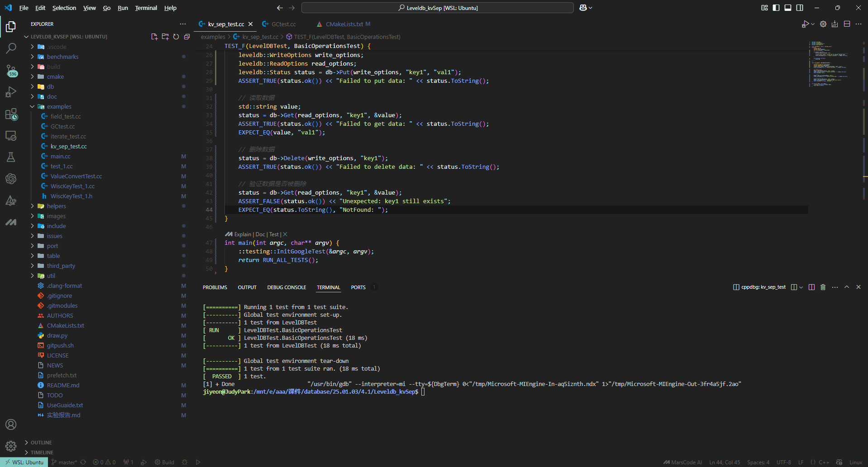Image resolution: width=868 pixels, height=467 pixels.
Task: Go back with the navigation arrow
Action: pyautogui.click(x=280, y=8)
